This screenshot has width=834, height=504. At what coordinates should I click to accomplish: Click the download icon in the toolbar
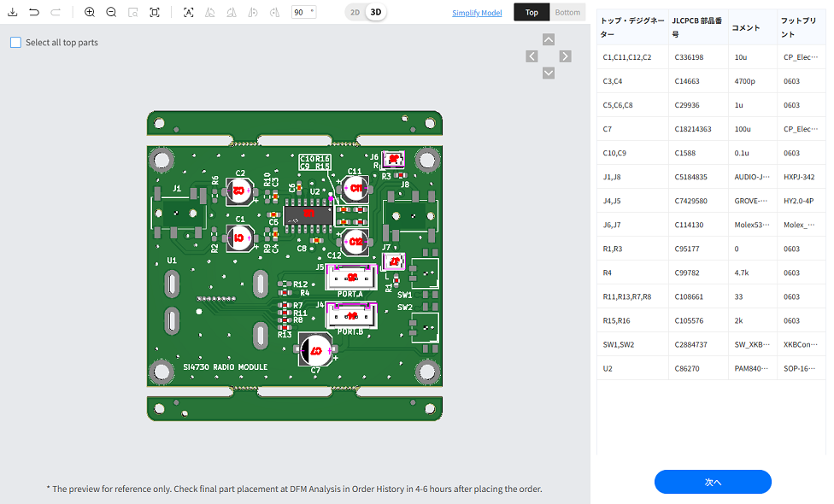[x=12, y=12]
